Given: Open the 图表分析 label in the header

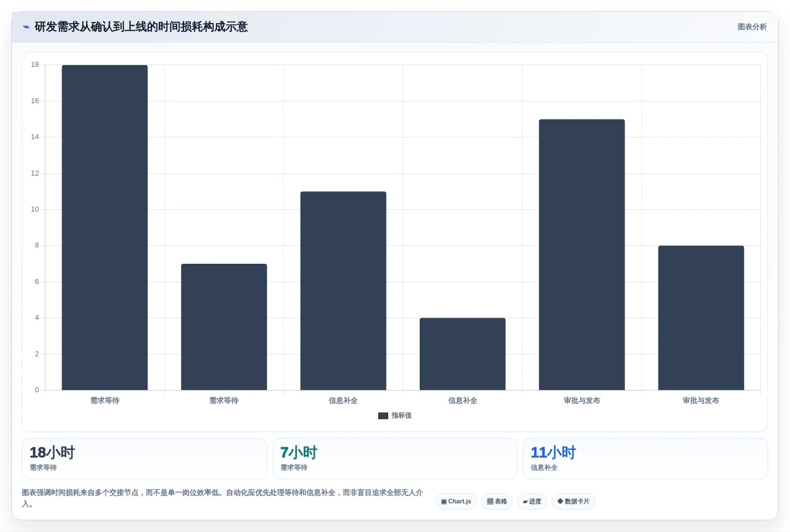Looking at the screenshot, I should [x=752, y=27].
